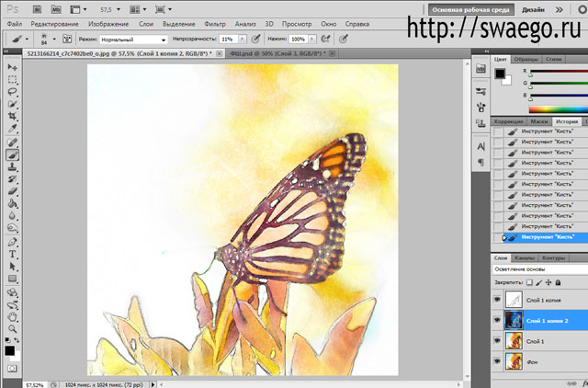588x388 pixels.
Task: Select the Zoom tool
Action: coord(12,329)
